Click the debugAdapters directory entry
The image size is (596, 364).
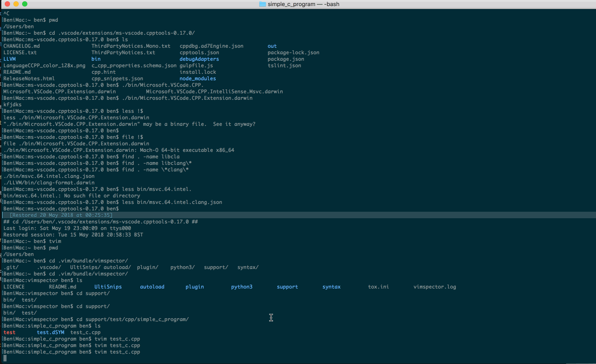click(199, 59)
